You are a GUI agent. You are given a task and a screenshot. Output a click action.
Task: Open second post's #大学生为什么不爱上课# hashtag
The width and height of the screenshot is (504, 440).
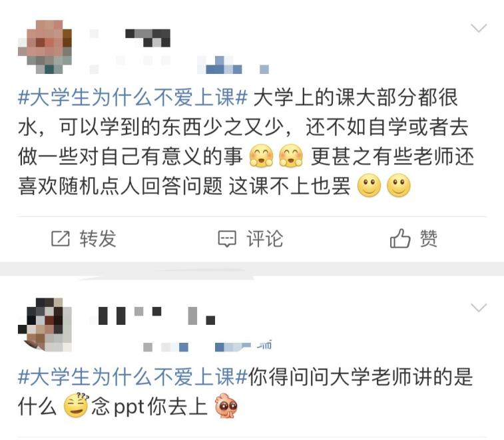click(x=132, y=377)
